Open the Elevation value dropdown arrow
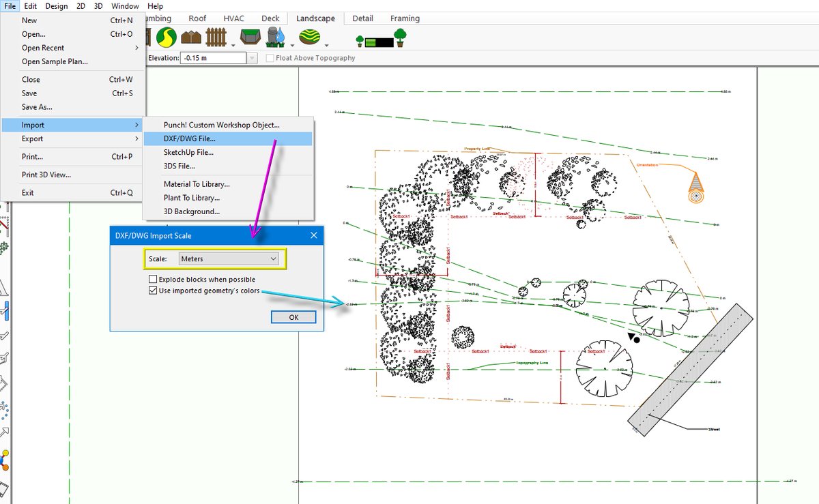Viewport: 819px width, 504px height. click(253, 58)
